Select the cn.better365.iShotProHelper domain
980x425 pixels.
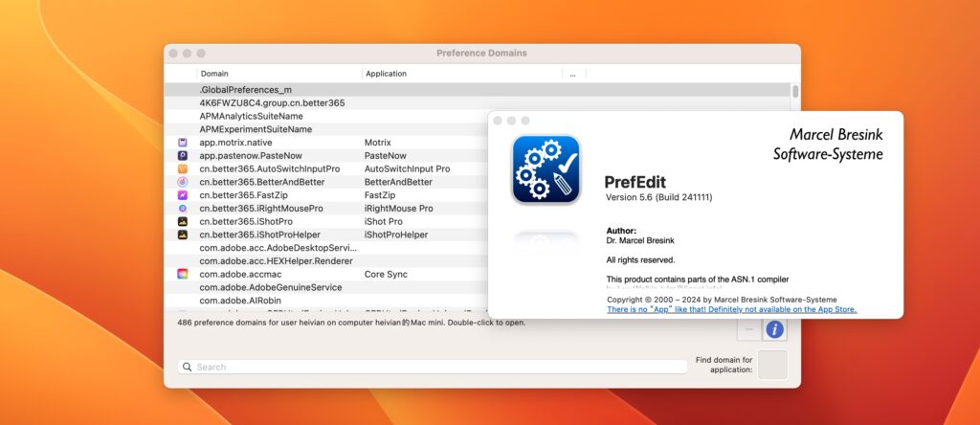pyautogui.click(x=260, y=235)
